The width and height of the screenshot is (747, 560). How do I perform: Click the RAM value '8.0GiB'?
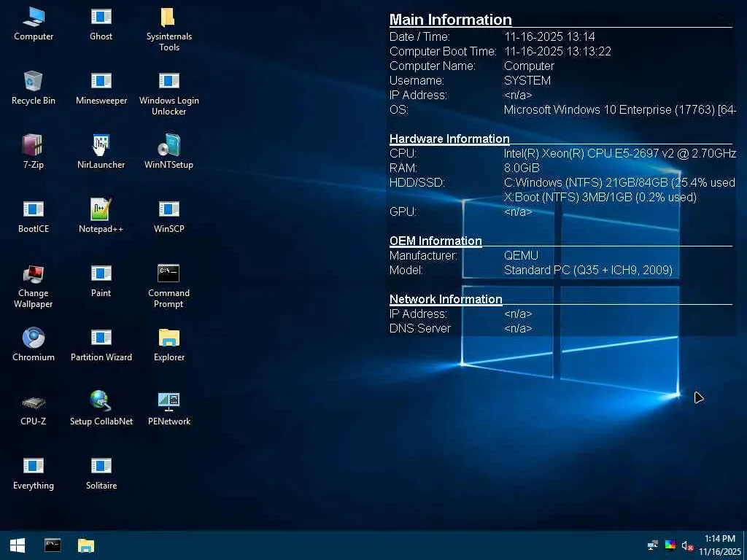point(522,168)
